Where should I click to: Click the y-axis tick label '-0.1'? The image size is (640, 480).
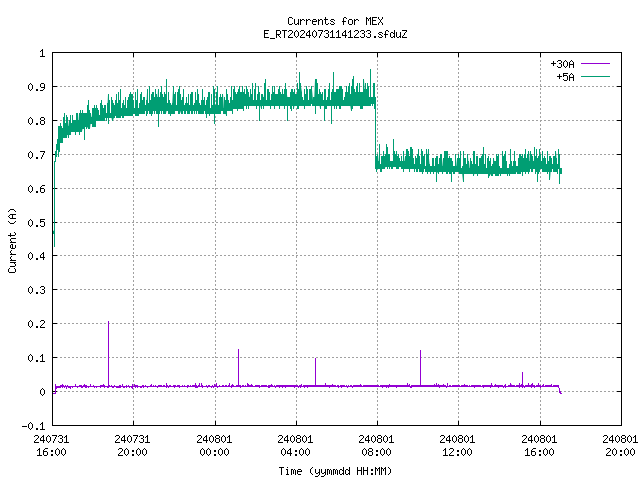coord(33,426)
